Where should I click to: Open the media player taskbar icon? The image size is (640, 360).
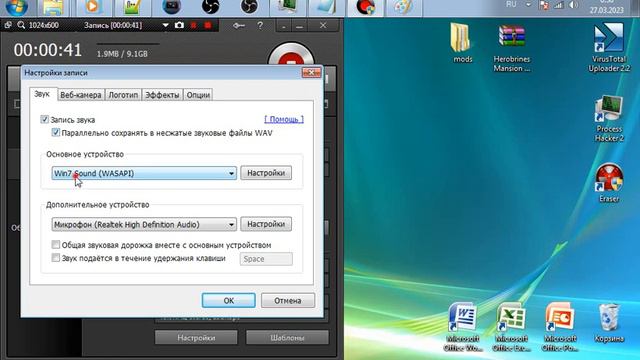point(93,7)
